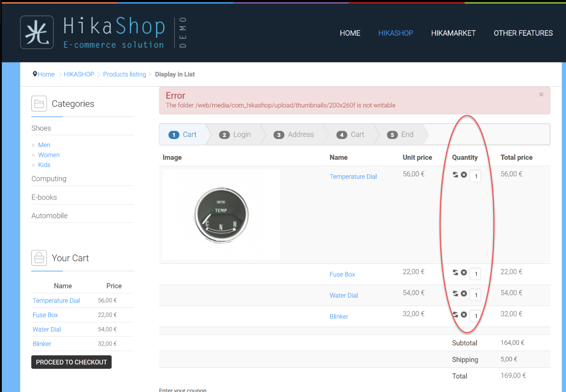
Task: Open Women subcategory under Shoes
Action: click(49, 155)
